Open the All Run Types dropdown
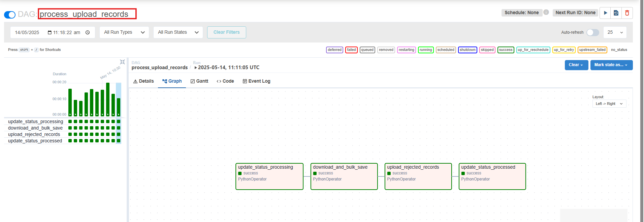This screenshot has height=222, width=644. coord(124,32)
